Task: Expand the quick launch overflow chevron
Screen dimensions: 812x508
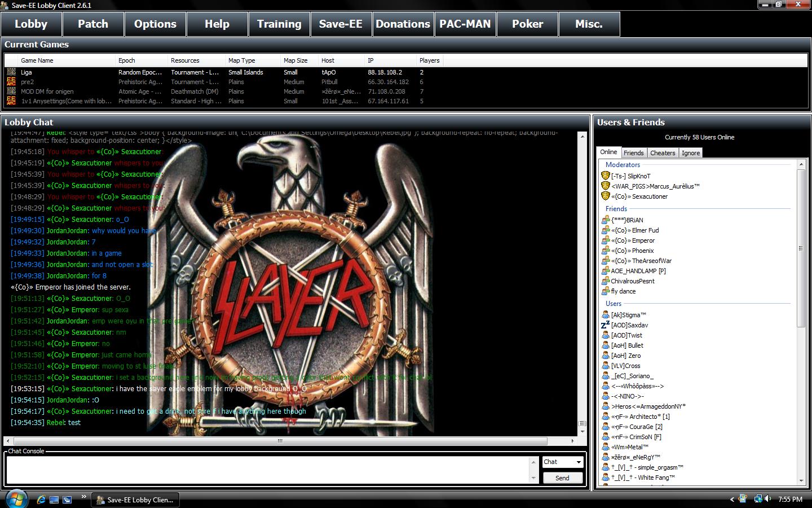Action: (x=83, y=497)
